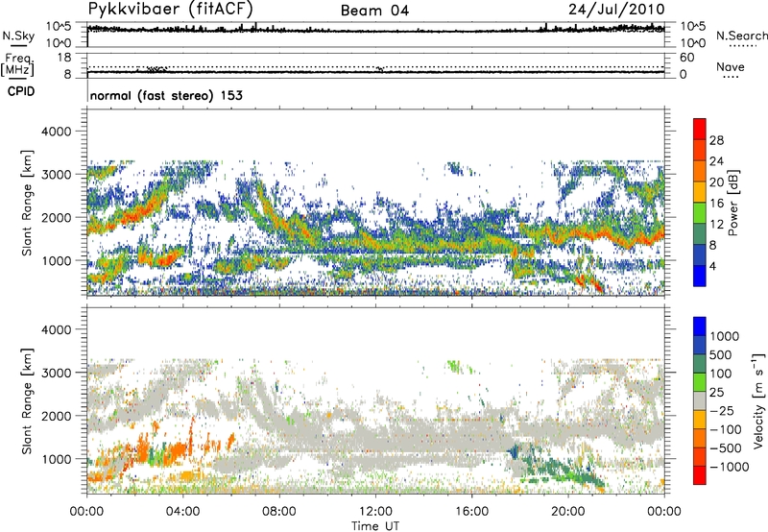Click the Time UT axis label
768x532 pixels.
(375, 526)
